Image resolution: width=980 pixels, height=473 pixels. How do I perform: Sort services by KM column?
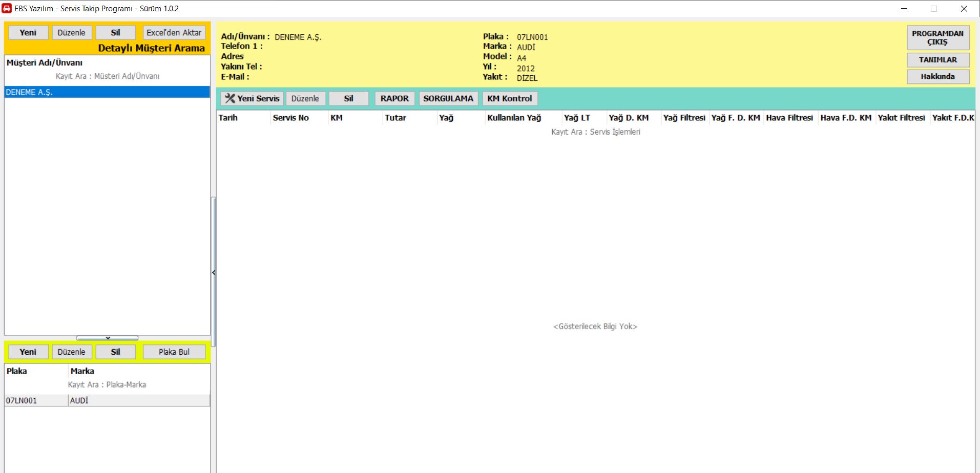pos(355,118)
